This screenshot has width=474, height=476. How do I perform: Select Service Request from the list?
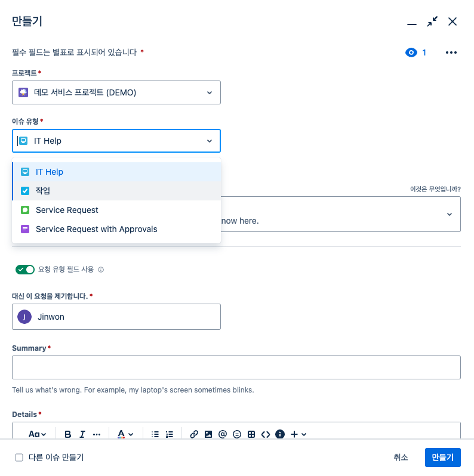(67, 210)
